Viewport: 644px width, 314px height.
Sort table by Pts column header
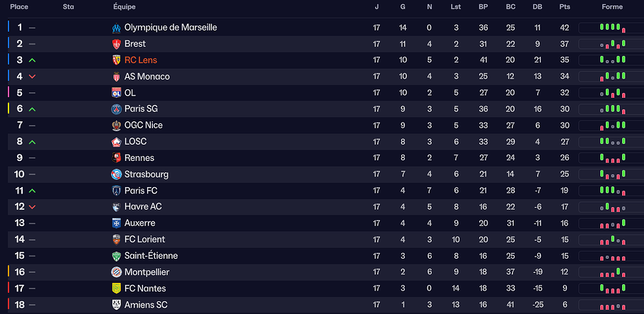(x=564, y=7)
